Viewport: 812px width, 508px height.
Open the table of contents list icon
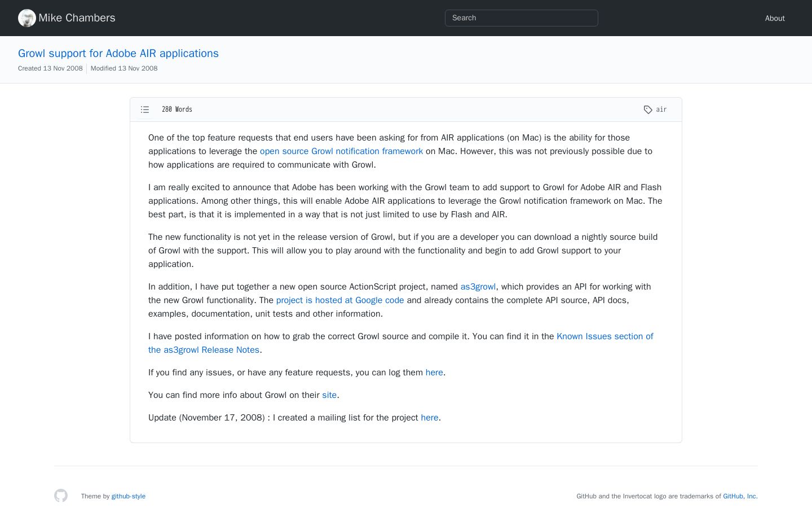[x=145, y=110]
